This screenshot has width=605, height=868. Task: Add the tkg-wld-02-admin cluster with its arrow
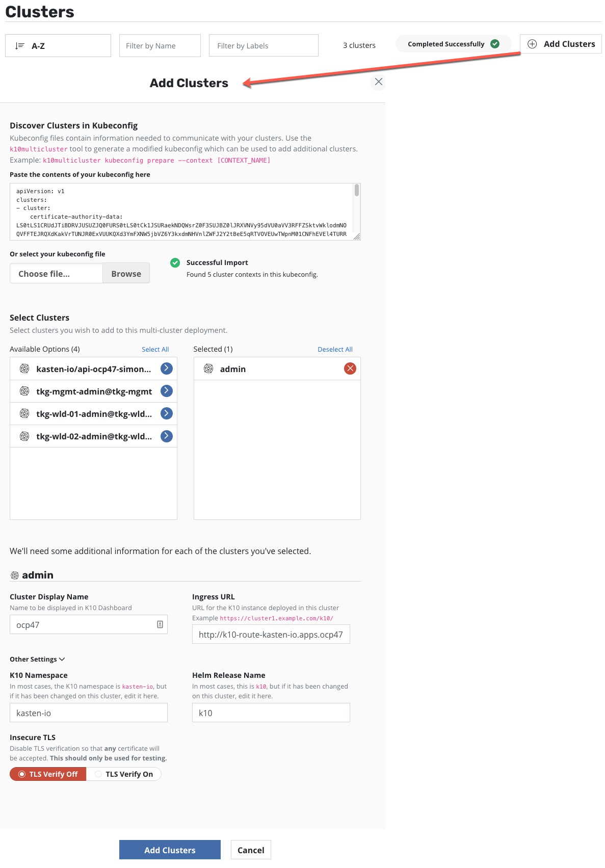point(166,436)
